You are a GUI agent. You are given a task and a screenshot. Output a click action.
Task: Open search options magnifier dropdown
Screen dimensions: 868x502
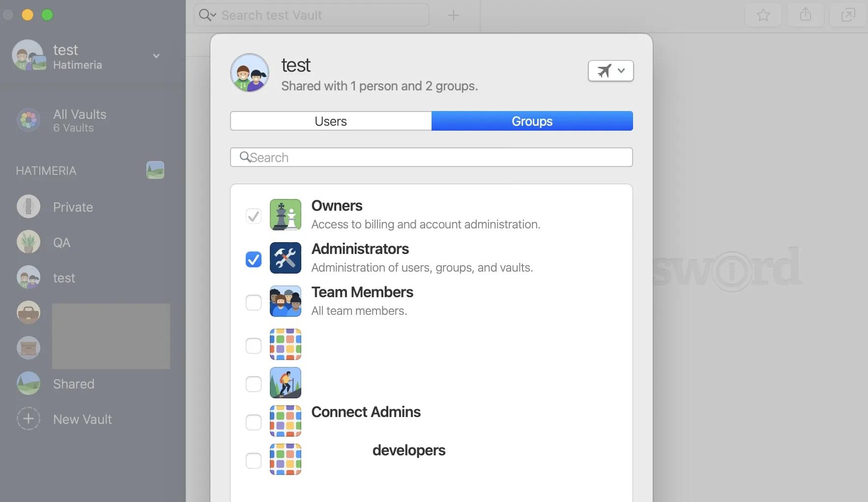point(207,15)
